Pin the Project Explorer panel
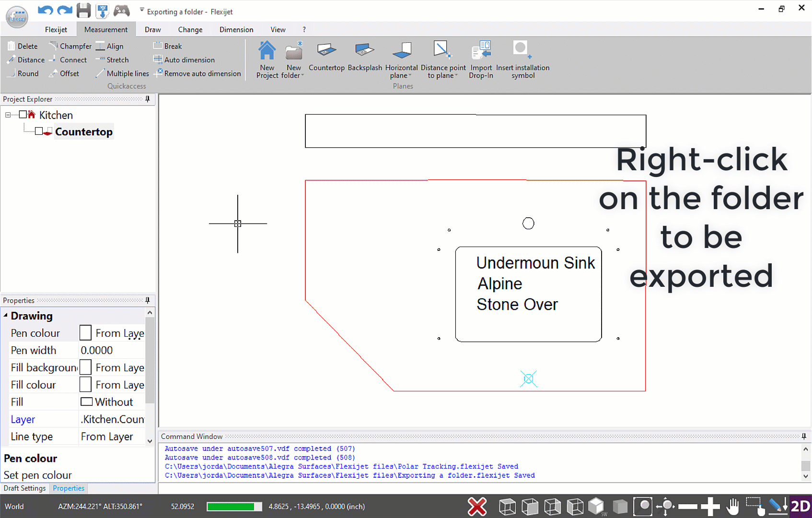812x518 pixels. click(x=148, y=99)
